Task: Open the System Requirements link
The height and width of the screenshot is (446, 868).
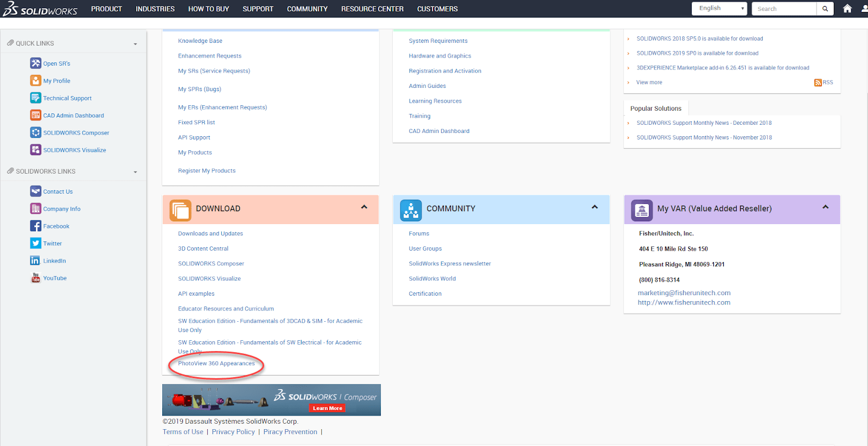Action: coord(438,41)
